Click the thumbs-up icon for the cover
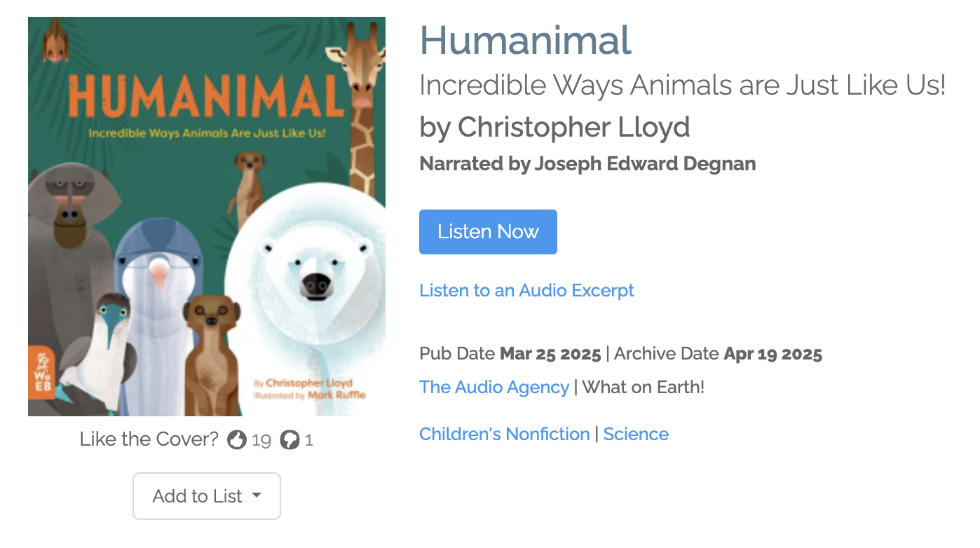 coord(237,440)
